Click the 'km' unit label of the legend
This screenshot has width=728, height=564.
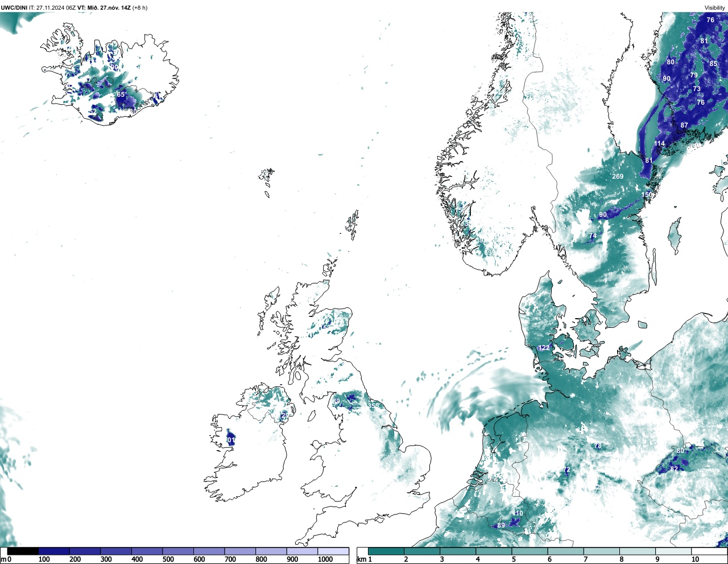361,559
